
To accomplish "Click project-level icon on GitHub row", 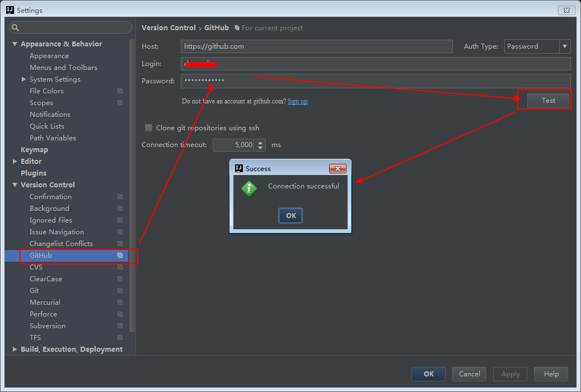I will pyautogui.click(x=120, y=256).
